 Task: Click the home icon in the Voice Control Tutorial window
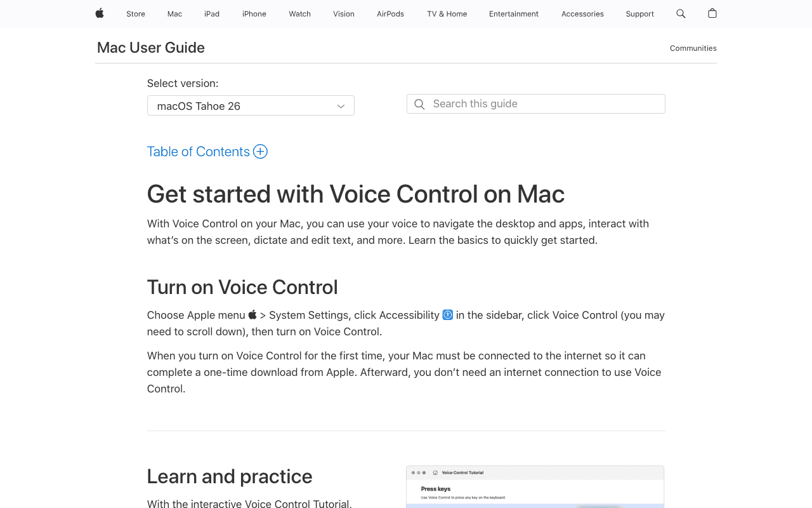click(435, 472)
